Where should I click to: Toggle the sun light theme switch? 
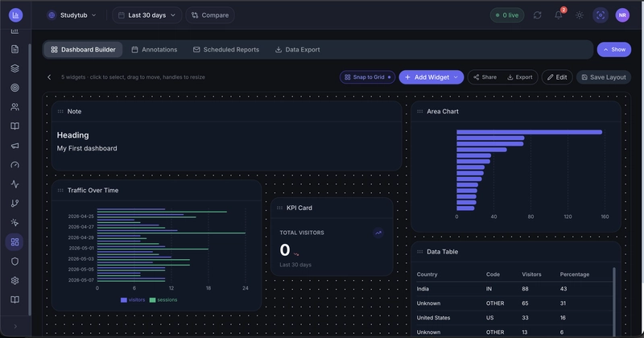tap(580, 15)
